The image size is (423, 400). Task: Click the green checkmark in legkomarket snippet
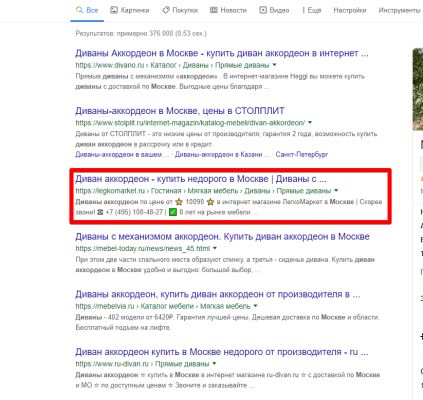pos(173,212)
